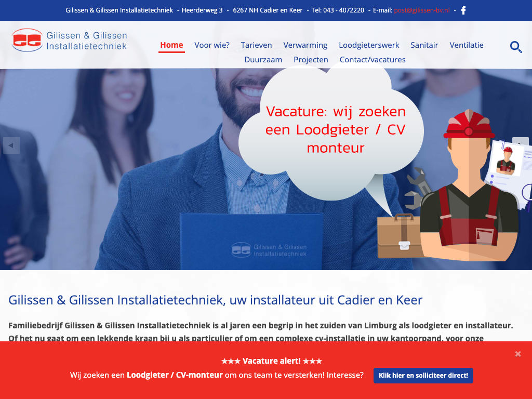Image resolution: width=532 pixels, height=399 pixels.
Task: Go to previous slide arrow
Action: [11, 145]
